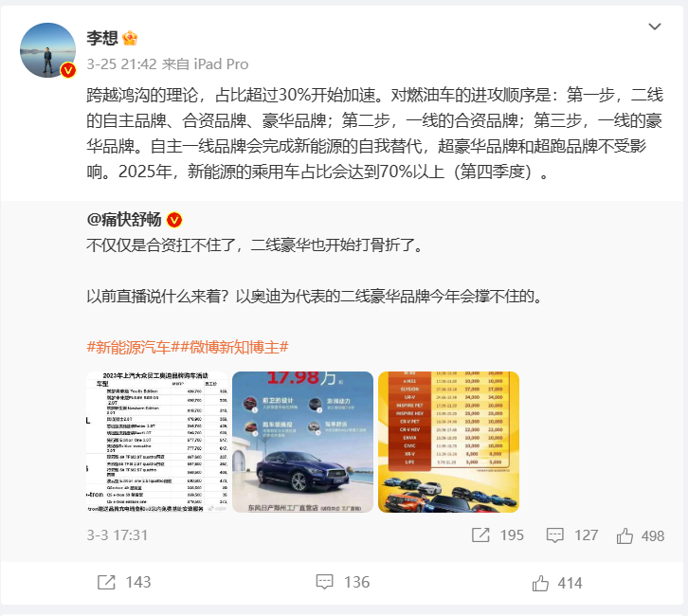Open the @痛快舒畅 profile link
Image resolution: width=688 pixels, height=616 pixels.
pyautogui.click(x=124, y=219)
